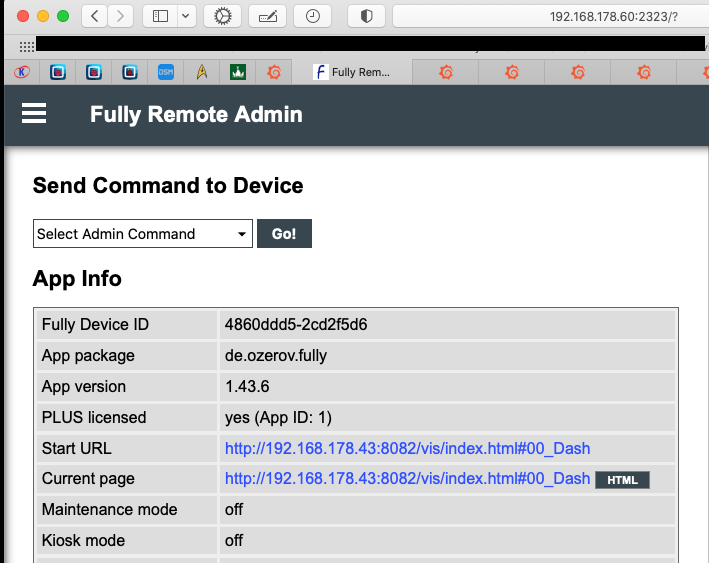Open the history clock icon in toolbar
Viewport: 709px width, 563px height.
pyautogui.click(x=313, y=16)
